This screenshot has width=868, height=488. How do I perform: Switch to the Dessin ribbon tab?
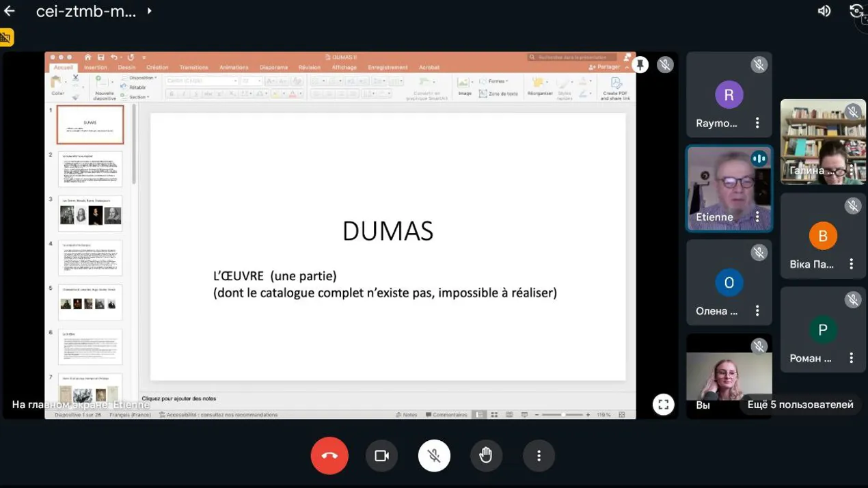pos(126,68)
